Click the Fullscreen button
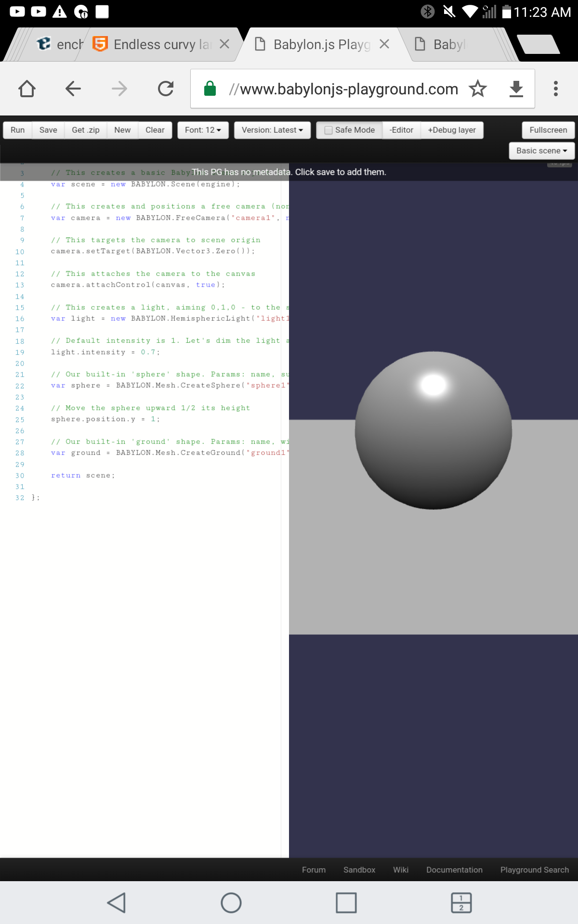 pos(548,130)
